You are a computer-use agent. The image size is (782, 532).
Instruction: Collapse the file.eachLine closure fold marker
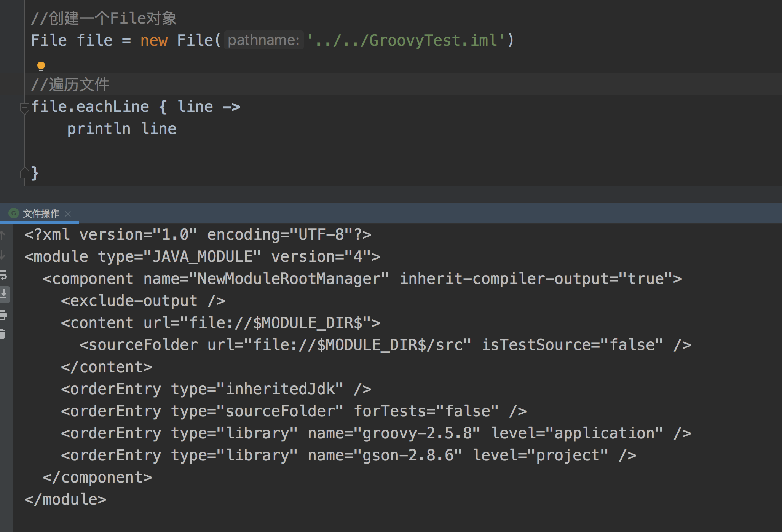tap(24, 108)
